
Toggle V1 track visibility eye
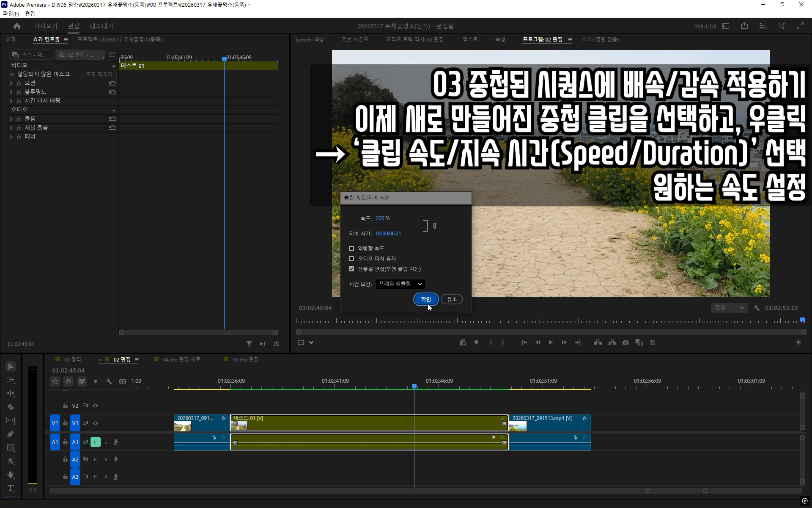pos(96,423)
